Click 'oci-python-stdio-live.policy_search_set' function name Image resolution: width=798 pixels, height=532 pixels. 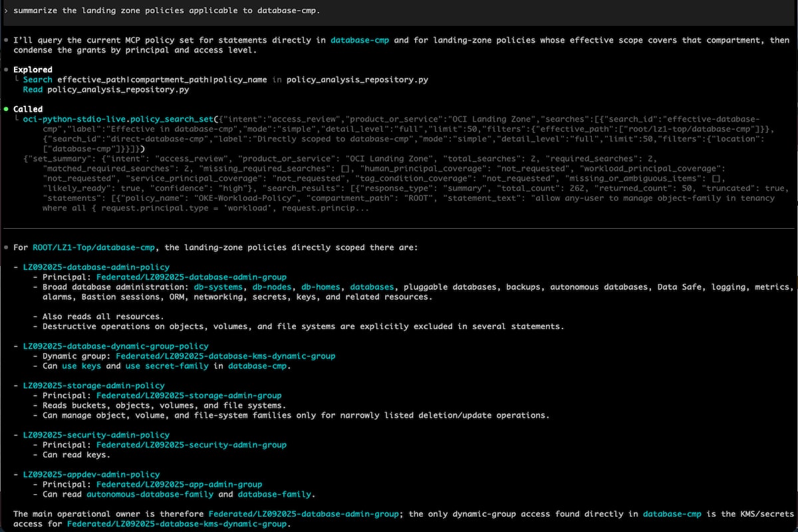pos(118,119)
